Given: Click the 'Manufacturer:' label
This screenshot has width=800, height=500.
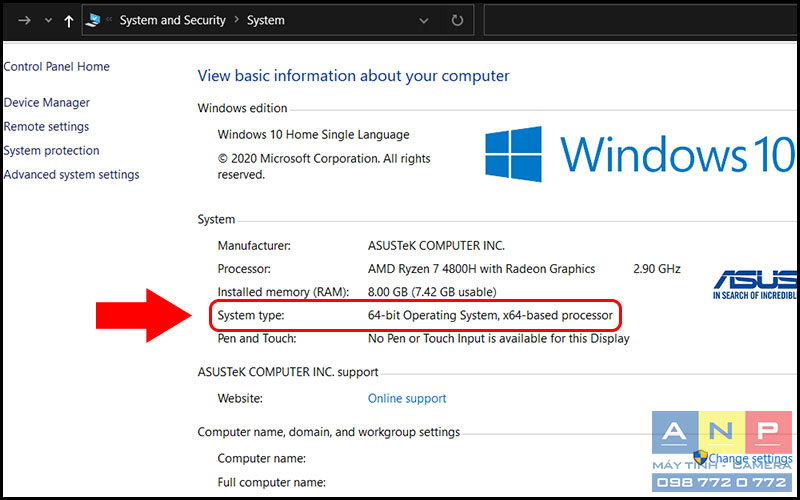Looking at the screenshot, I should [x=254, y=246].
